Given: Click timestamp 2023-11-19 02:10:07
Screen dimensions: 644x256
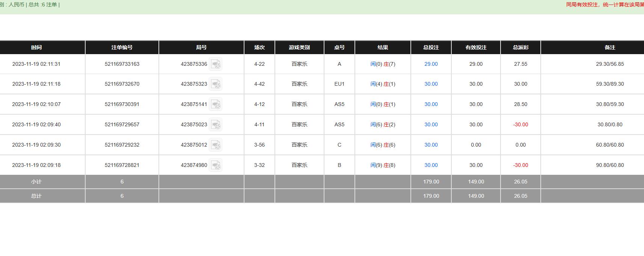Looking at the screenshot, I should click(x=36, y=104).
